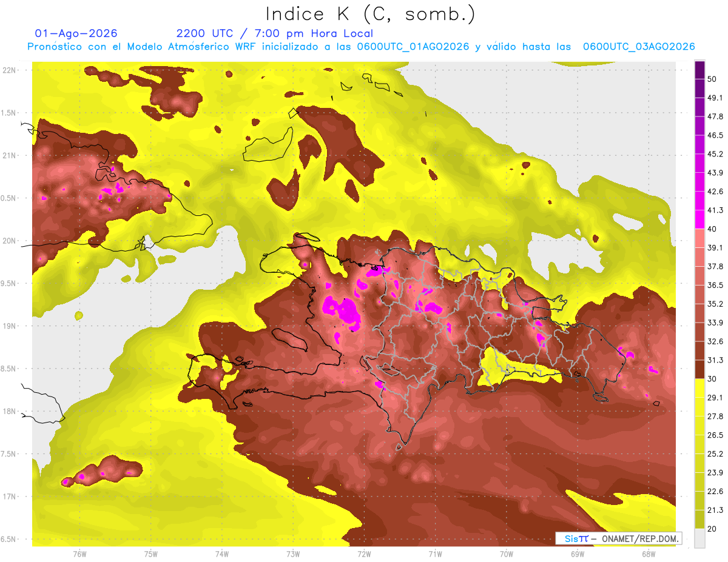Click the color scale value 25.2
The width and height of the screenshot is (728, 562).
pyautogui.click(x=716, y=454)
